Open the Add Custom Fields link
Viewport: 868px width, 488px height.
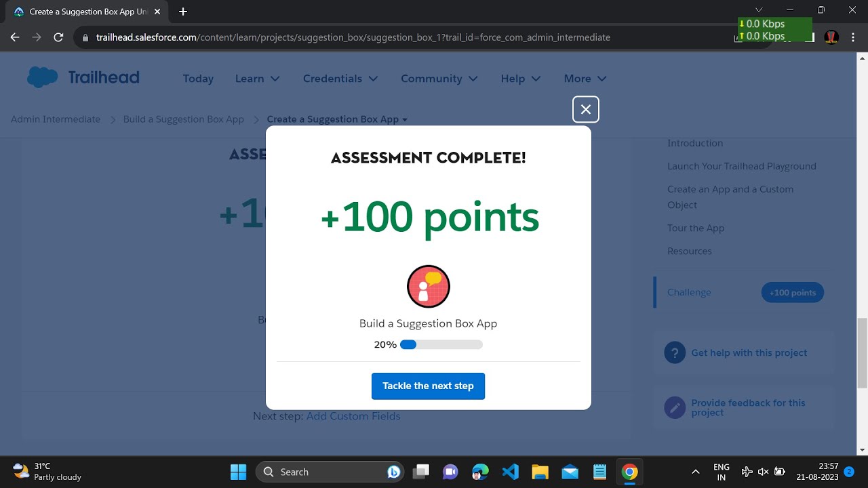click(353, 416)
